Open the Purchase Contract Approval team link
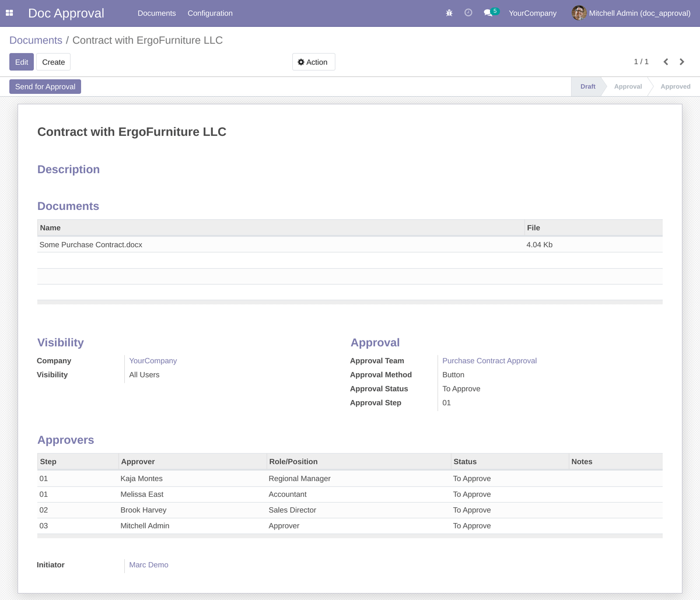 pos(489,360)
